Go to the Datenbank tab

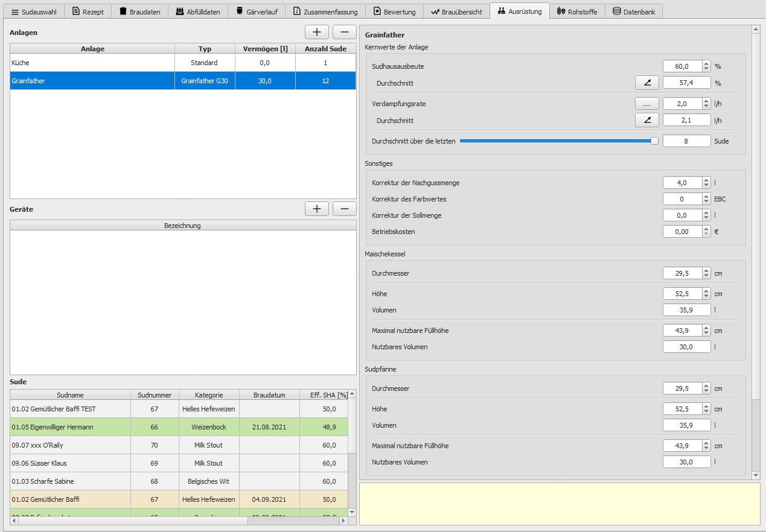(x=634, y=11)
